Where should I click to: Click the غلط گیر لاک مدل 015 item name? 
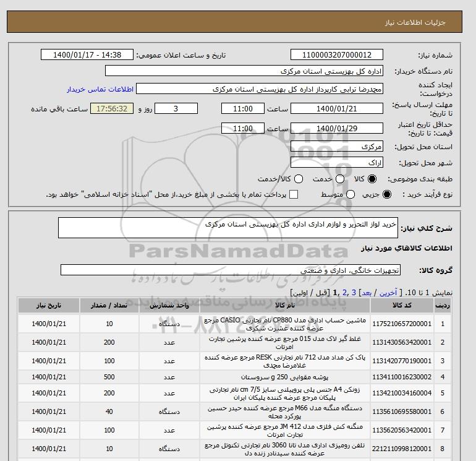click(285, 342)
